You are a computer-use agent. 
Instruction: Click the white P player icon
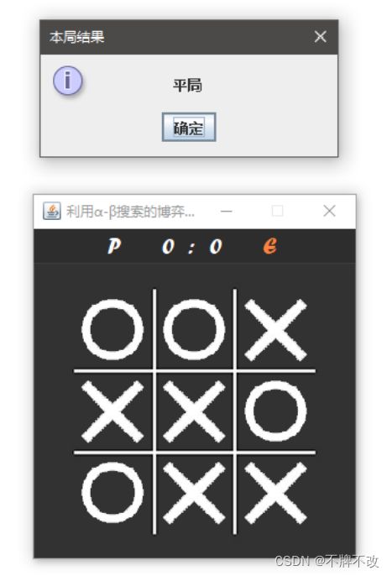point(114,246)
